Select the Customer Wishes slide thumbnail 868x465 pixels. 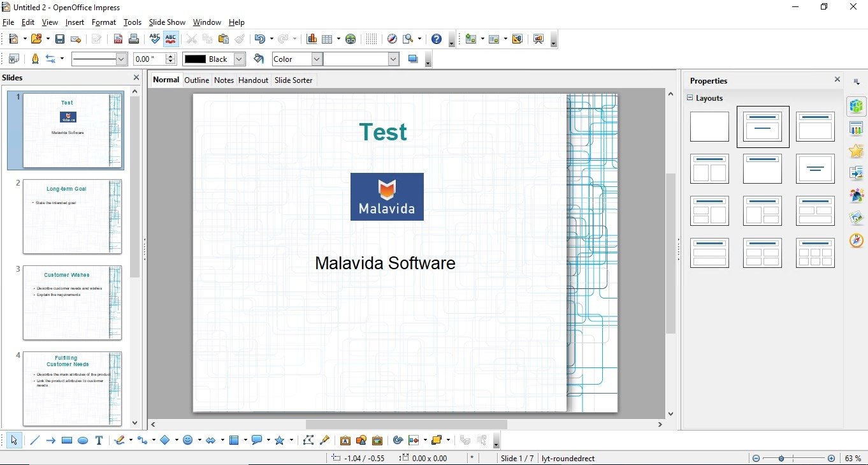(x=72, y=303)
